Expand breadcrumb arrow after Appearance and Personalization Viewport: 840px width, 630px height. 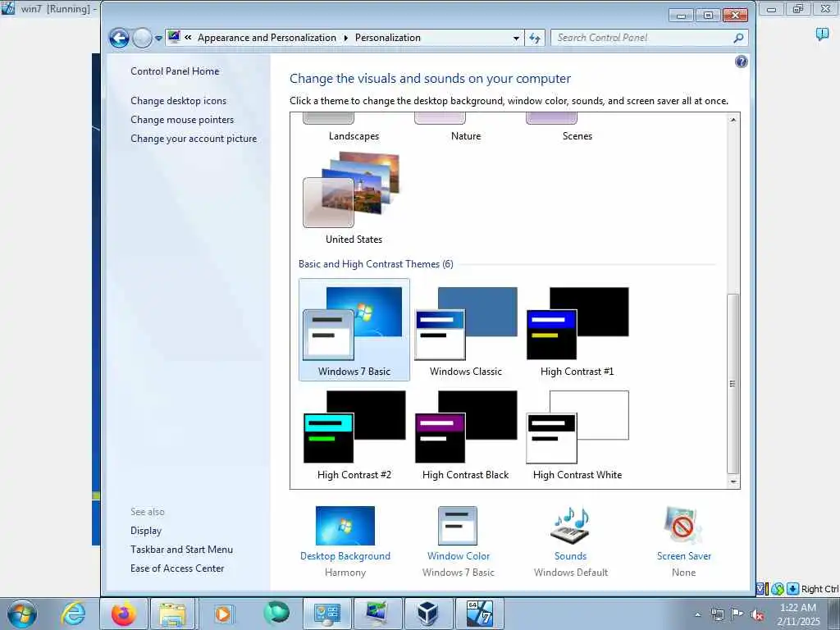pos(345,38)
